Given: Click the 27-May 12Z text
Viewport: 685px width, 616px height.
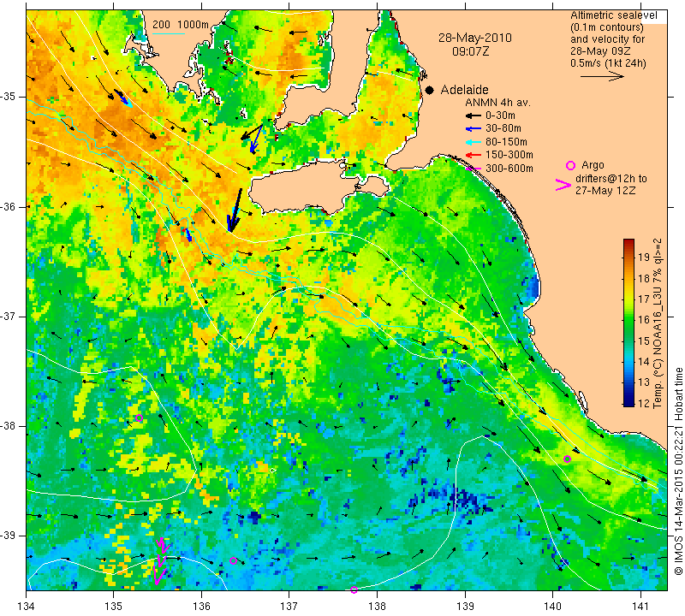Looking at the screenshot, I should point(605,191).
